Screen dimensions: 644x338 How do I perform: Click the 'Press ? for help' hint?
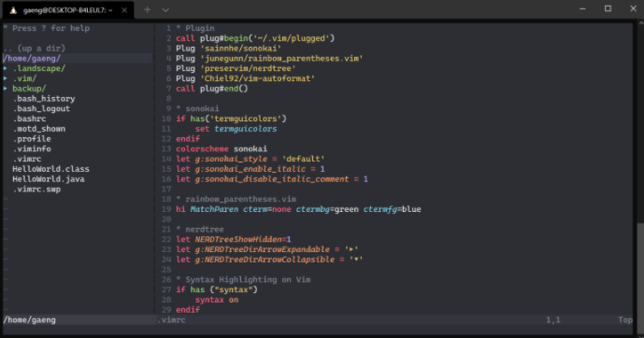coord(47,28)
